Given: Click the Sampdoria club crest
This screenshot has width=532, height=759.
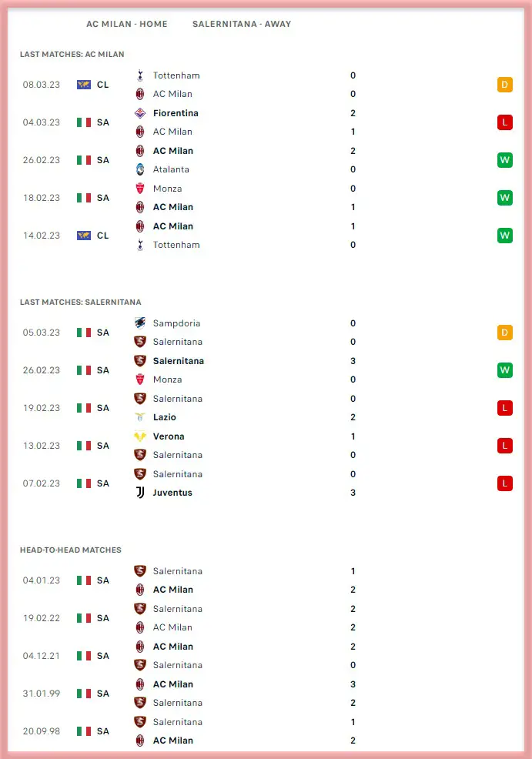Looking at the screenshot, I should 140,323.
